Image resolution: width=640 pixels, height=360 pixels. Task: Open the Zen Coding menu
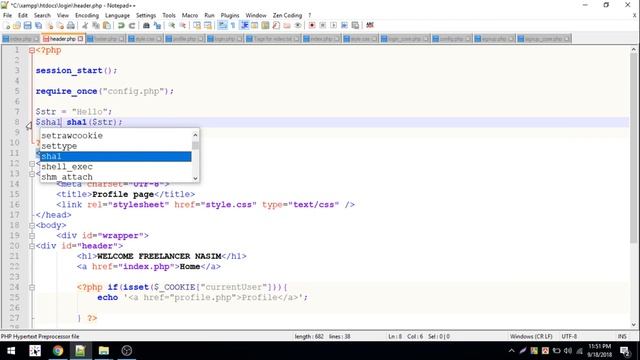coord(287,15)
